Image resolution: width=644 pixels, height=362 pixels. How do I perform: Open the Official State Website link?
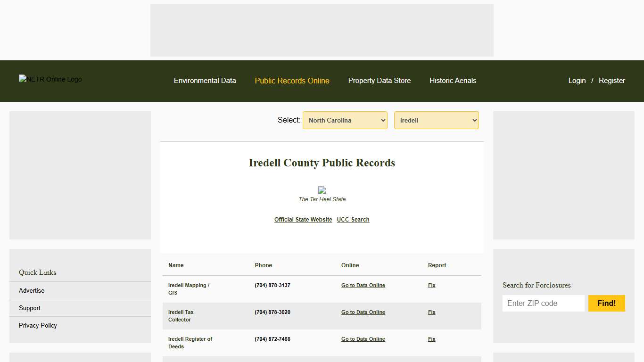pos(303,219)
